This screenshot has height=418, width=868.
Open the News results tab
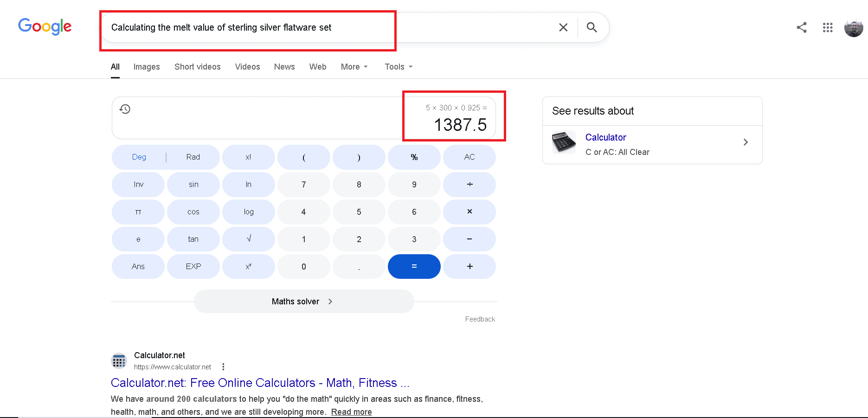[x=284, y=66]
